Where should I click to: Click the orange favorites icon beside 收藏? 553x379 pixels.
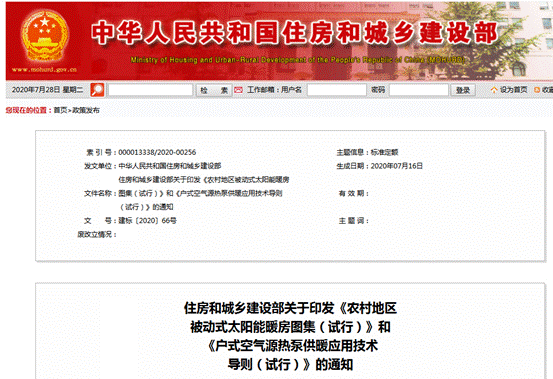(537, 90)
